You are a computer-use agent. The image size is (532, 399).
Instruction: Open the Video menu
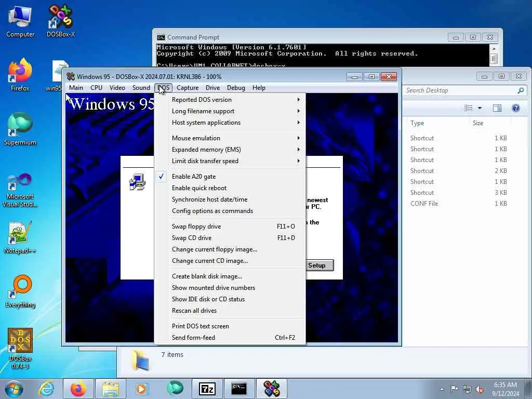coord(117,88)
